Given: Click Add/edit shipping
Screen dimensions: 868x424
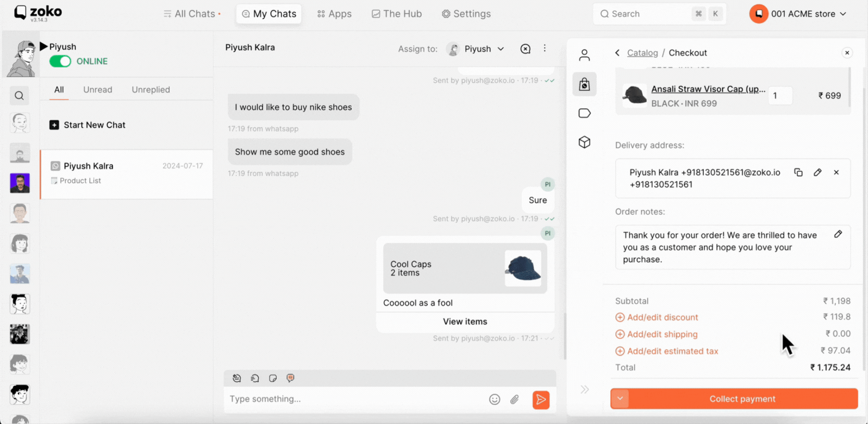Looking at the screenshot, I should [x=662, y=334].
